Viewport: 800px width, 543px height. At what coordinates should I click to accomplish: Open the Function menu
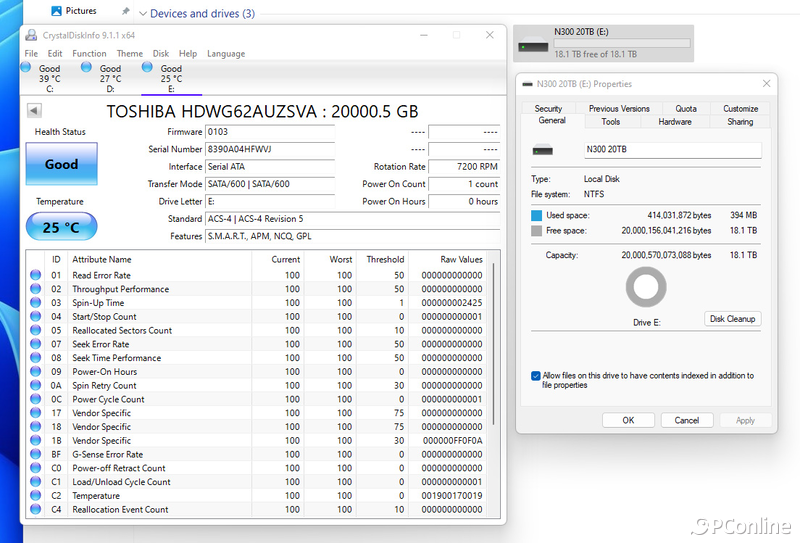coord(89,54)
